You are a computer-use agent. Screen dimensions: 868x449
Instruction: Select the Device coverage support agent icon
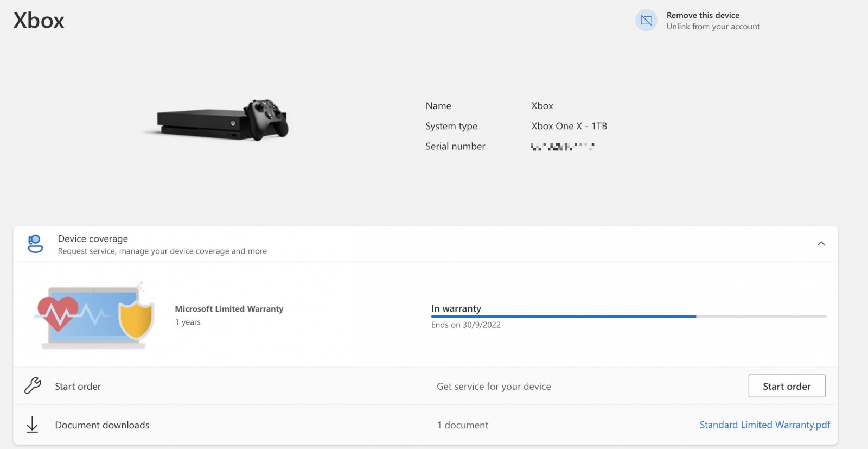click(35, 244)
